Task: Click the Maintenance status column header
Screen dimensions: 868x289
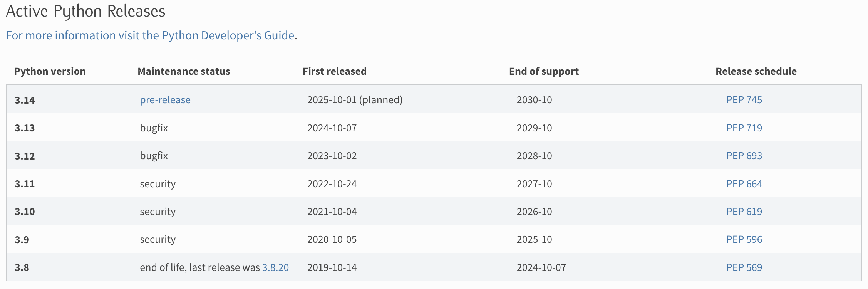Action: [x=184, y=71]
